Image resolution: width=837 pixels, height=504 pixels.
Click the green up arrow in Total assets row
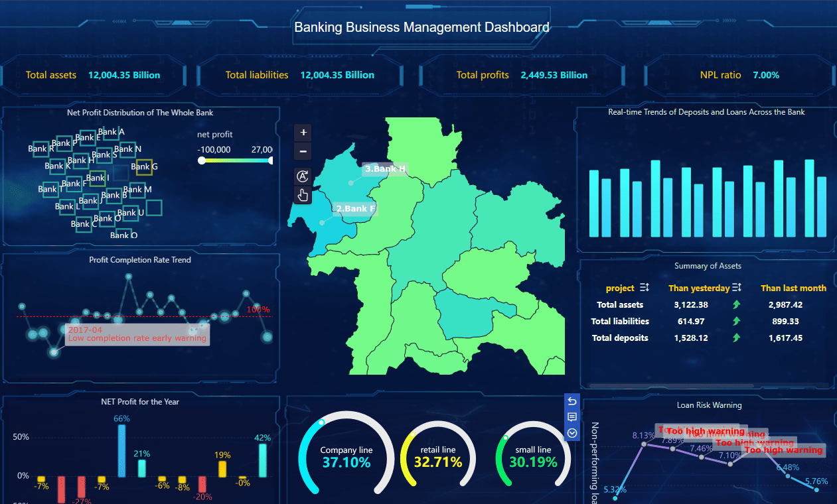(x=736, y=304)
